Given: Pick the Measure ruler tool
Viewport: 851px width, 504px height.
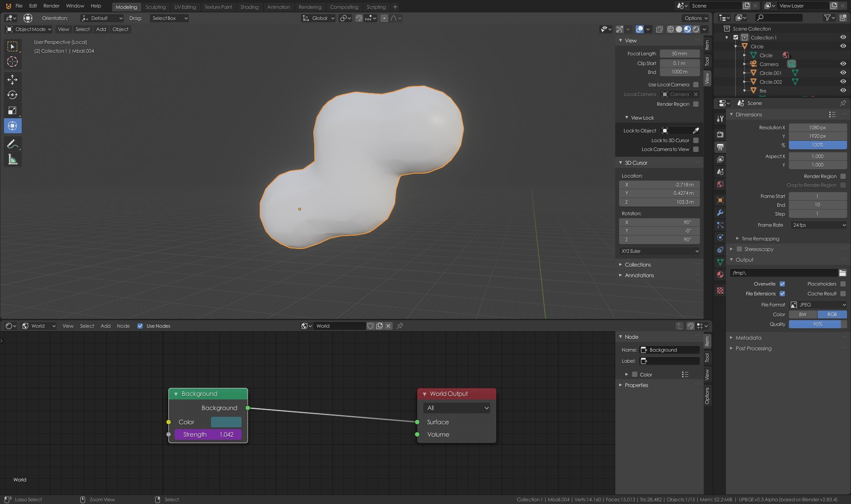Looking at the screenshot, I should click(x=12, y=159).
